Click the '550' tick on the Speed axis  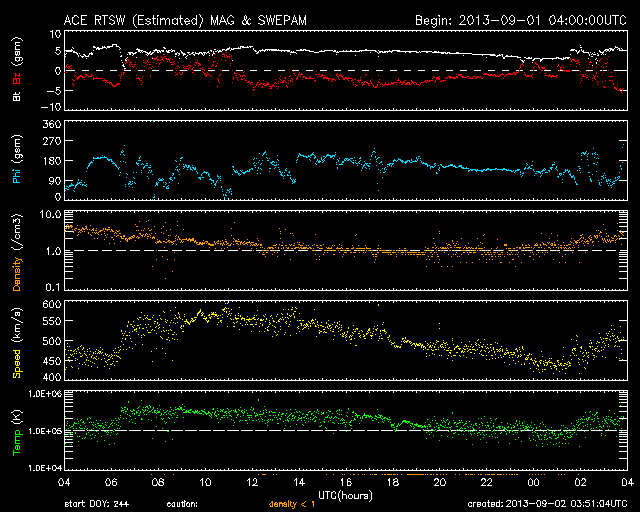(52, 321)
